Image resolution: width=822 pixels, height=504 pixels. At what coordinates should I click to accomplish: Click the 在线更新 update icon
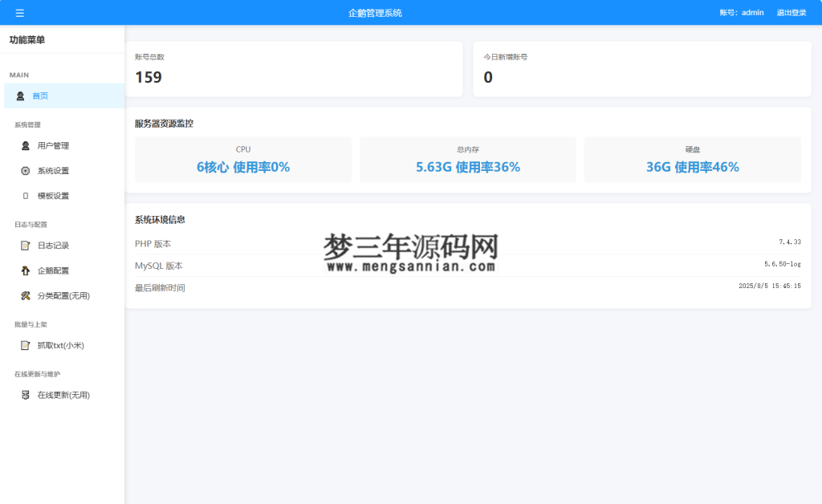pyautogui.click(x=24, y=394)
